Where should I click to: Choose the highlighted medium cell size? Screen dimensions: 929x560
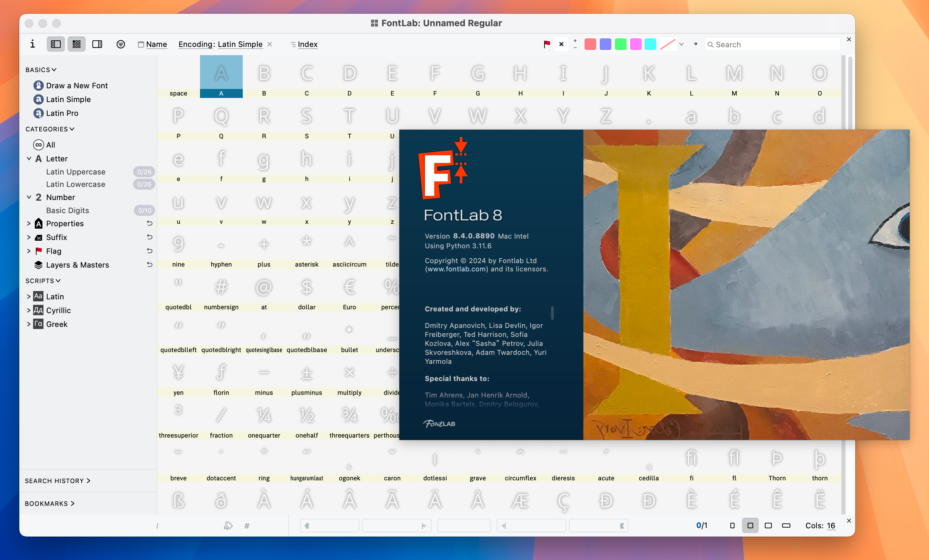click(x=750, y=526)
